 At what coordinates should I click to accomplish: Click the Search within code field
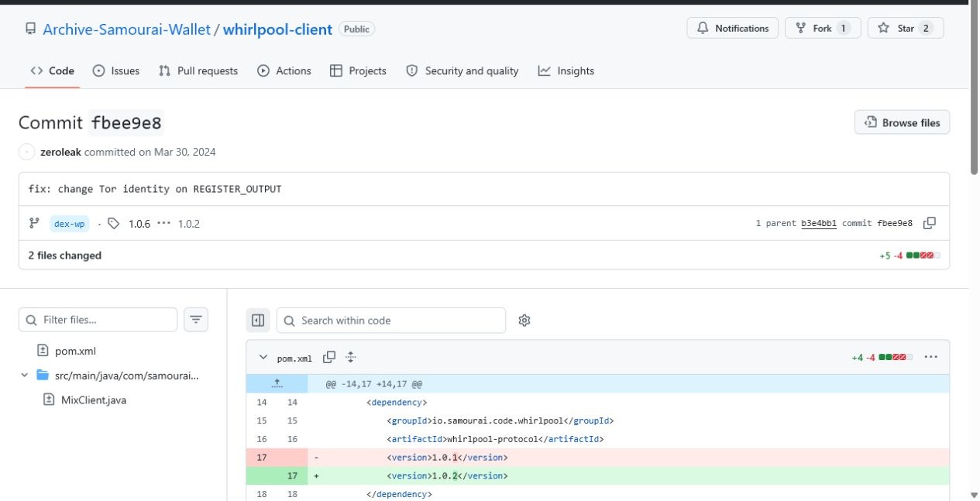(x=391, y=321)
